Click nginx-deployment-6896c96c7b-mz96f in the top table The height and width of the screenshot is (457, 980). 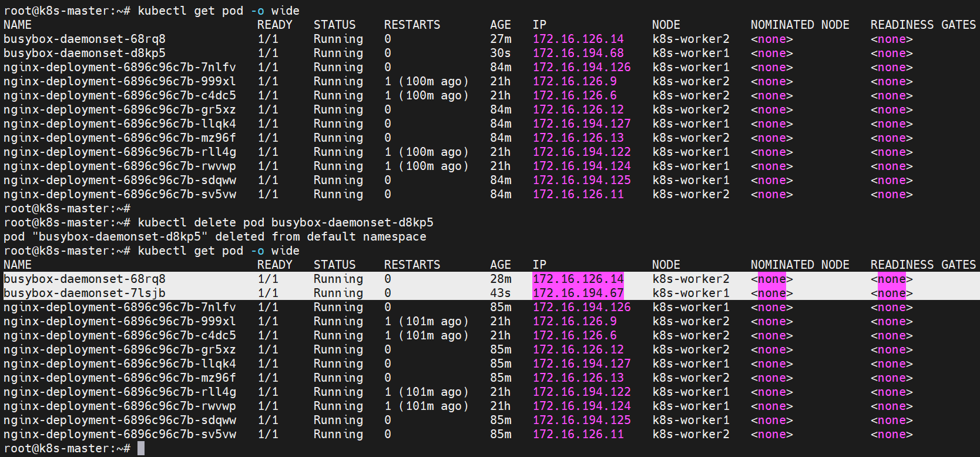tap(120, 138)
